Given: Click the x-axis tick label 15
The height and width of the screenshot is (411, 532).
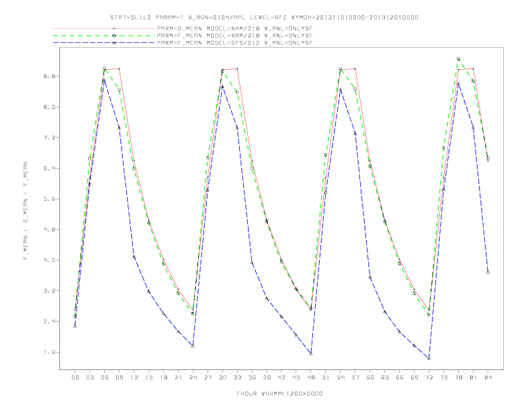Looking at the screenshot, I should click(148, 377).
